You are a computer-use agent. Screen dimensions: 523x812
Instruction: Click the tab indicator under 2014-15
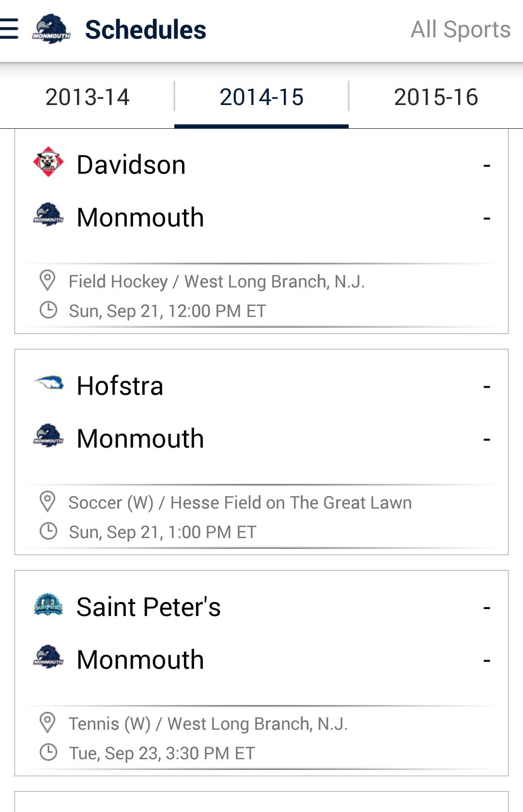click(261, 125)
